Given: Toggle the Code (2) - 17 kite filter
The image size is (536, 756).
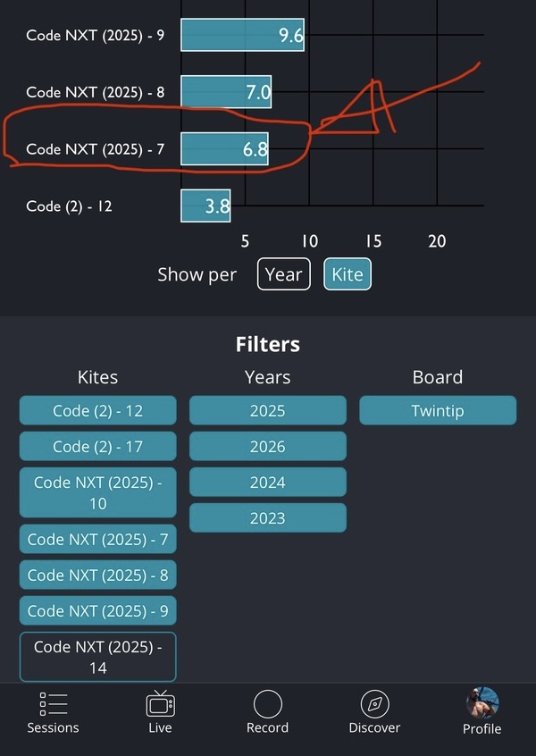Looking at the screenshot, I should (97, 447).
